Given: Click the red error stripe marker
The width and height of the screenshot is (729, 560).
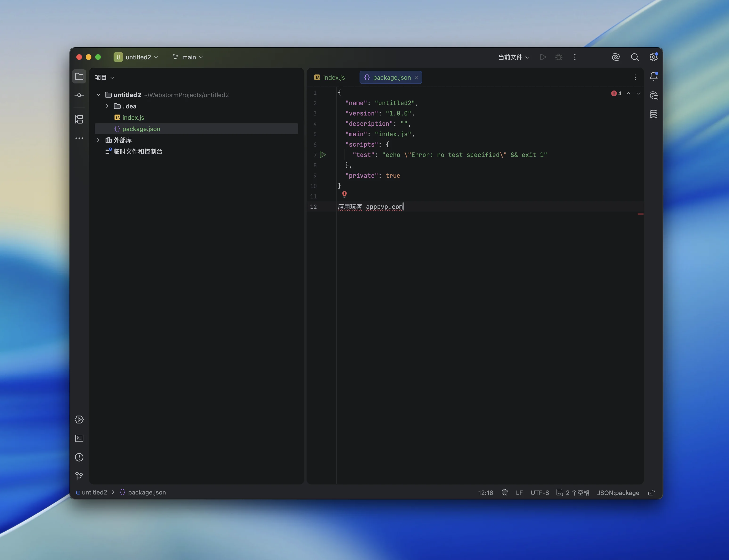Looking at the screenshot, I should pyautogui.click(x=640, y=214).
